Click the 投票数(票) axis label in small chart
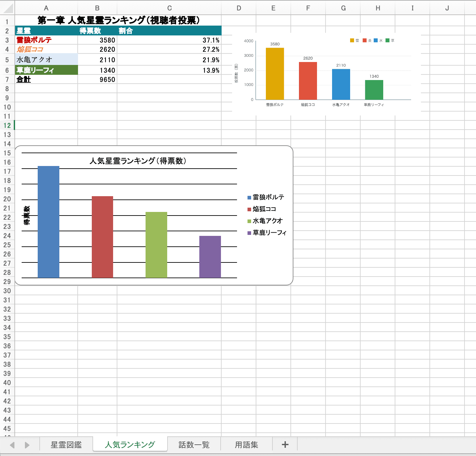476x456 pixels. (x=236, y=73)
